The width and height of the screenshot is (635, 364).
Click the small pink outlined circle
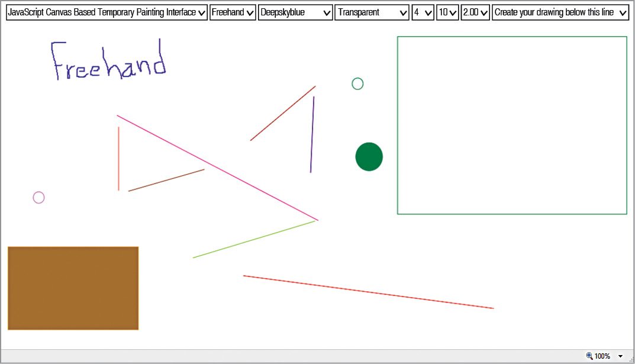coord(38,198)
